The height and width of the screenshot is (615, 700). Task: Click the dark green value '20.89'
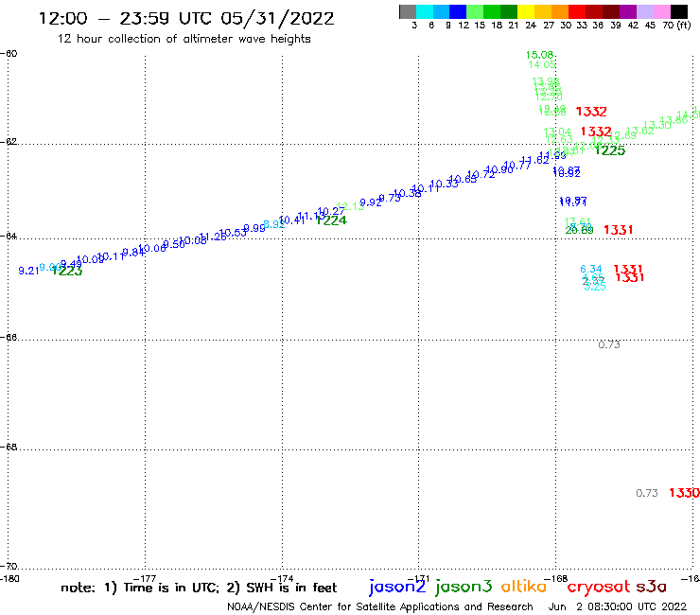coord(580,230)
